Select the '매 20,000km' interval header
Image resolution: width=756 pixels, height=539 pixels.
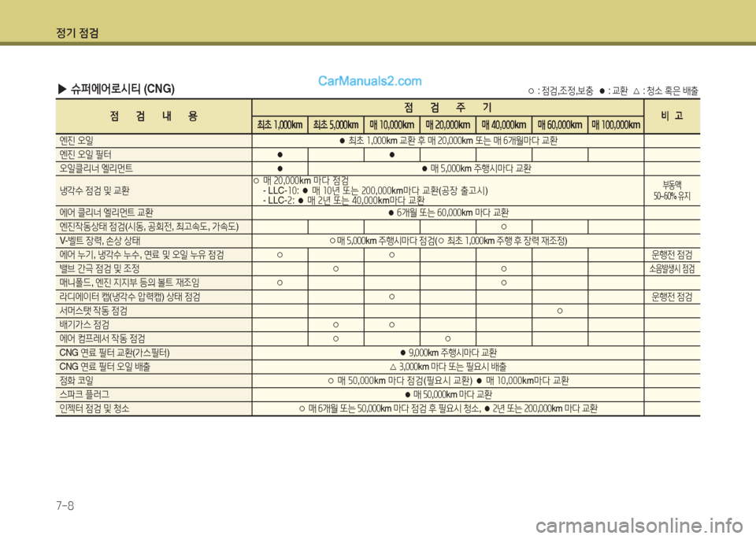[447, 125]
